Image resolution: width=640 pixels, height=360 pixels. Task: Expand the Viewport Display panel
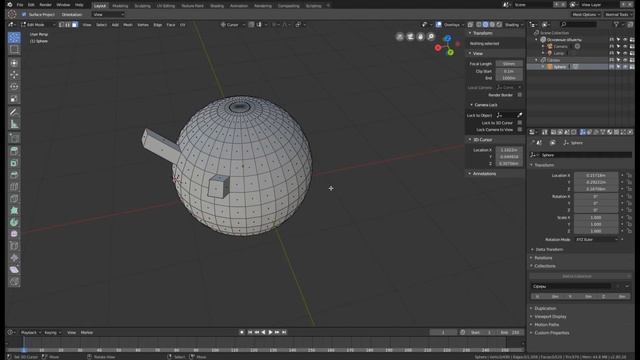pyautogui.click(x=550, y=316)
